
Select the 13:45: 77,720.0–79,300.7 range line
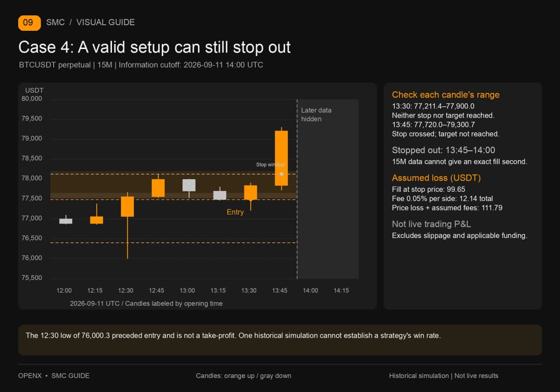433,125
